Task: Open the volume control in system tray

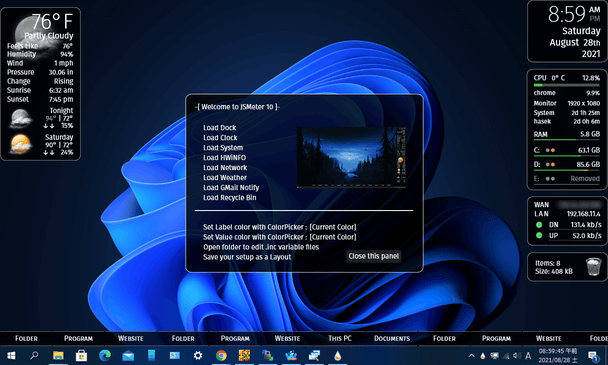Action: [516, 355]
